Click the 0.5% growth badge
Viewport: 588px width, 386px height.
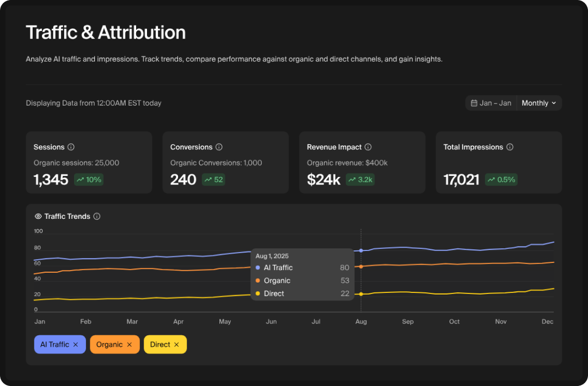click(501, 179)
